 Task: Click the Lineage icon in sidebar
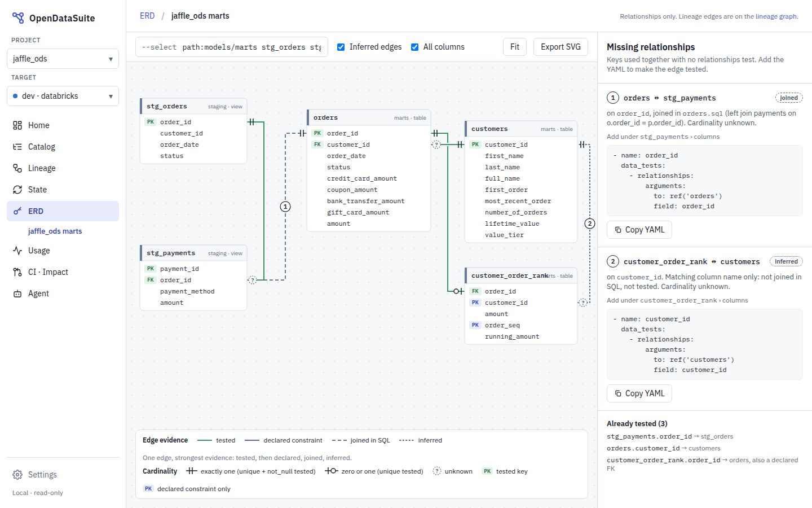click(17, 168)
